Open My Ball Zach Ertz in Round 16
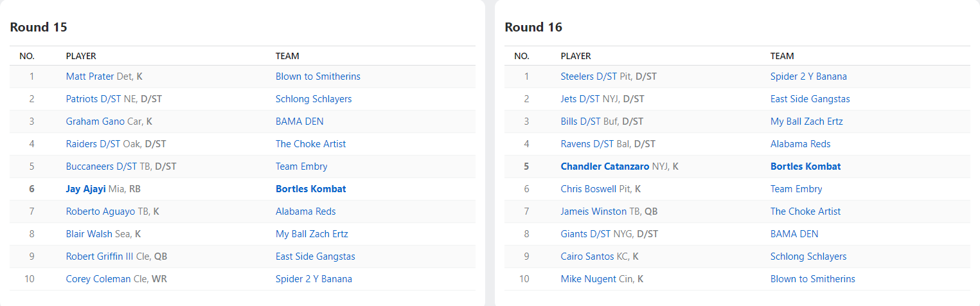The height and width of the screenshot is (306, 980). [x=806, y=122]
